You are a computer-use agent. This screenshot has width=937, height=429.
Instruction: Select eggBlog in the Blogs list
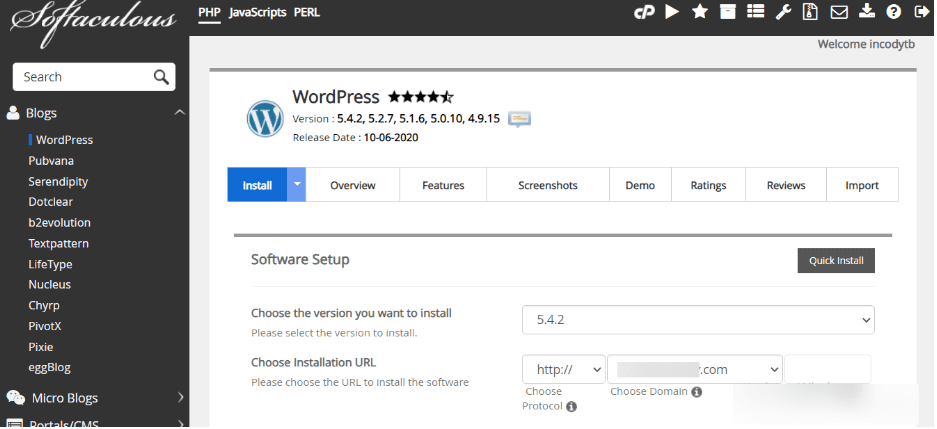click(49, 367)
